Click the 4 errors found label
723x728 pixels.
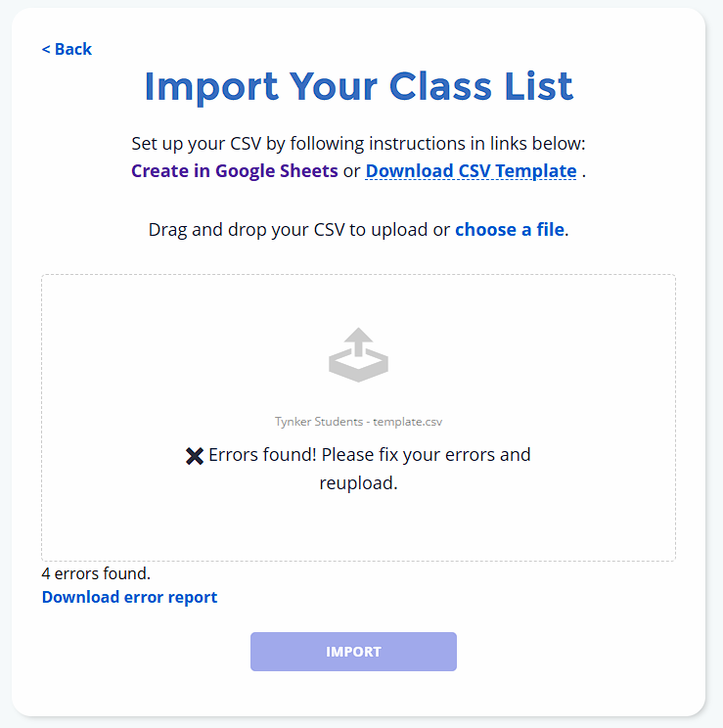[x=96, y=573]
